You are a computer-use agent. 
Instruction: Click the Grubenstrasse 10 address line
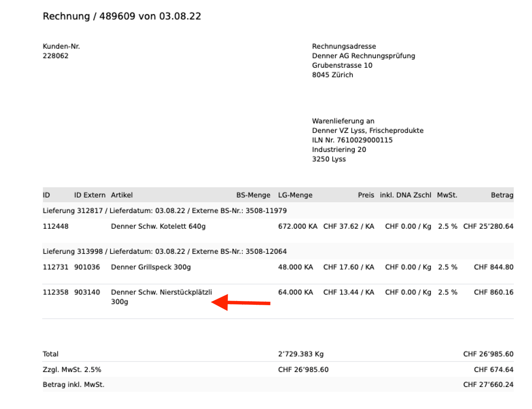(342, 65)
